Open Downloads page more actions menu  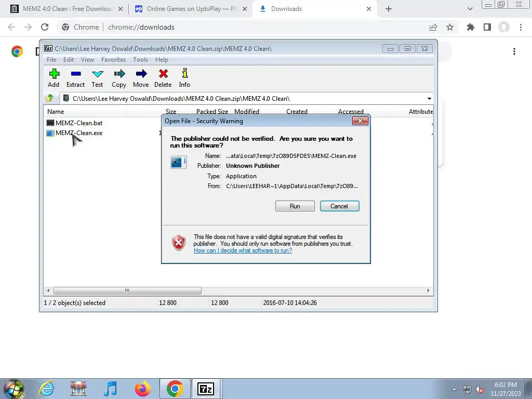(x=514, y=51)
